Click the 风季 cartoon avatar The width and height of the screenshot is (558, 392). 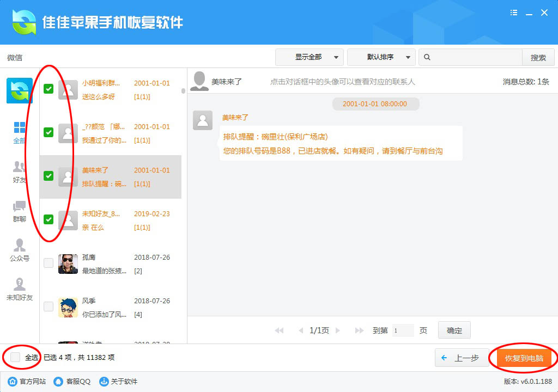[x=68, y=308]
